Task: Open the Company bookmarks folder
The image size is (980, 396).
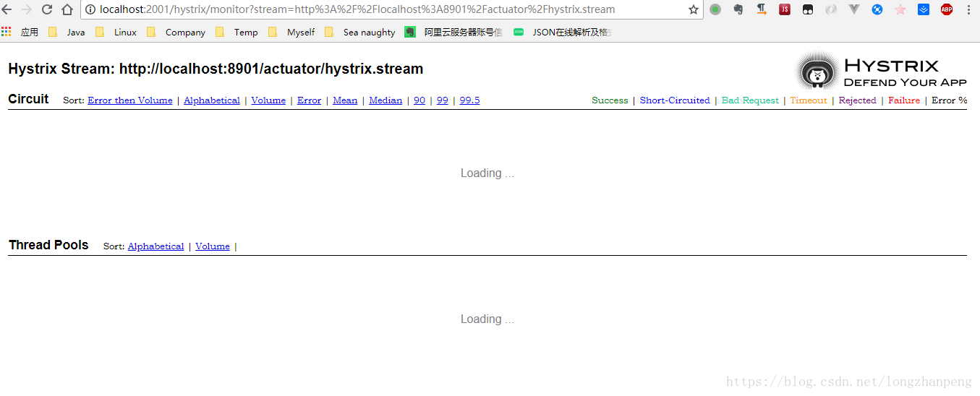Action: [176, 32]
